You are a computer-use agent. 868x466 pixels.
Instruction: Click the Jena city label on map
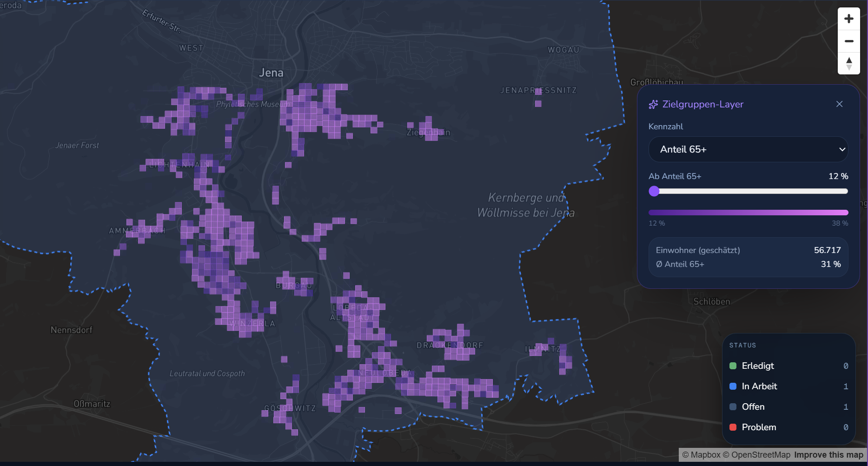click(271, 73)
